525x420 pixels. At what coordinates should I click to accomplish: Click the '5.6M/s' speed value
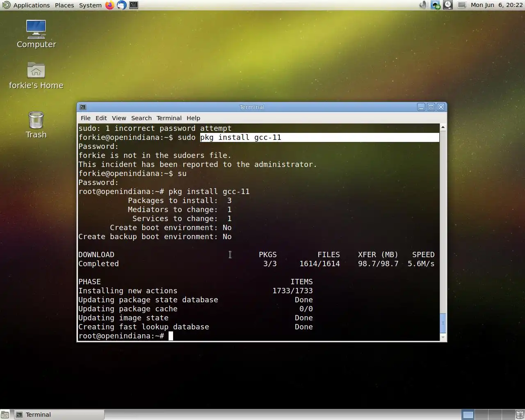[x=421, y=264]
